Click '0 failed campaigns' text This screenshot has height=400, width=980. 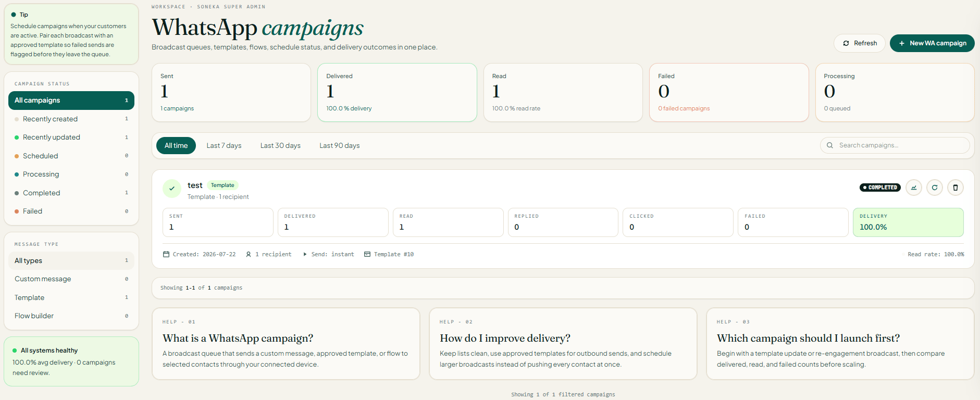684,108
